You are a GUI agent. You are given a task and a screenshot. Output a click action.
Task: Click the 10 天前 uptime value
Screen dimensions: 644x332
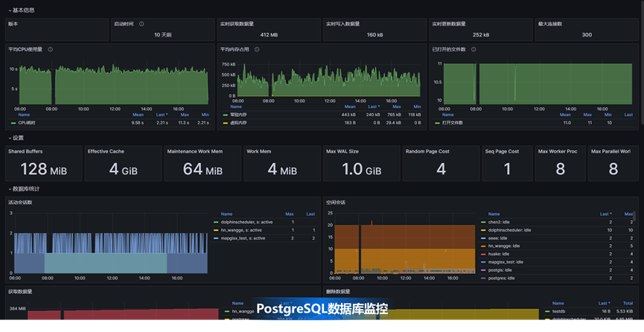[163, 35]
